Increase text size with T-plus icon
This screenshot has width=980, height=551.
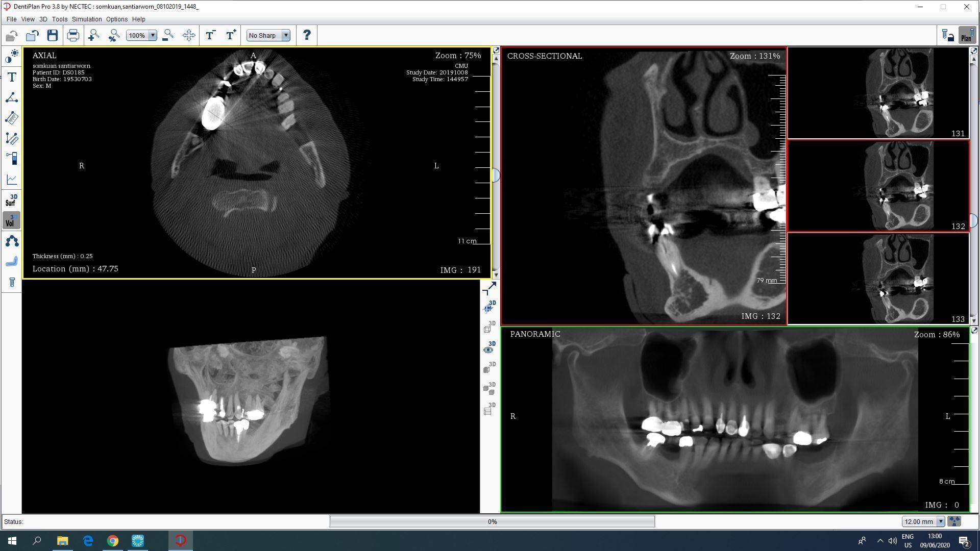pyautogui.click(x=231, y=35)
